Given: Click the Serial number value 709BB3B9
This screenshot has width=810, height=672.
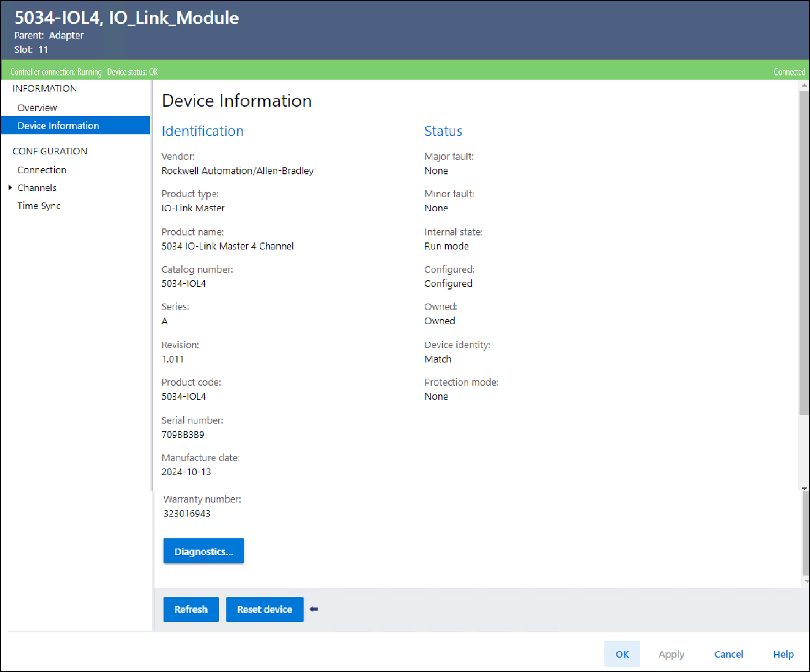Looking at the screenshot, I should tap(183, 434).
